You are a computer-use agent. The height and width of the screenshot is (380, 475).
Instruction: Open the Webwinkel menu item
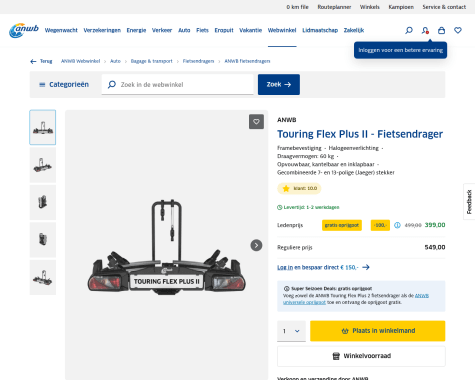(x=282, y=30)
